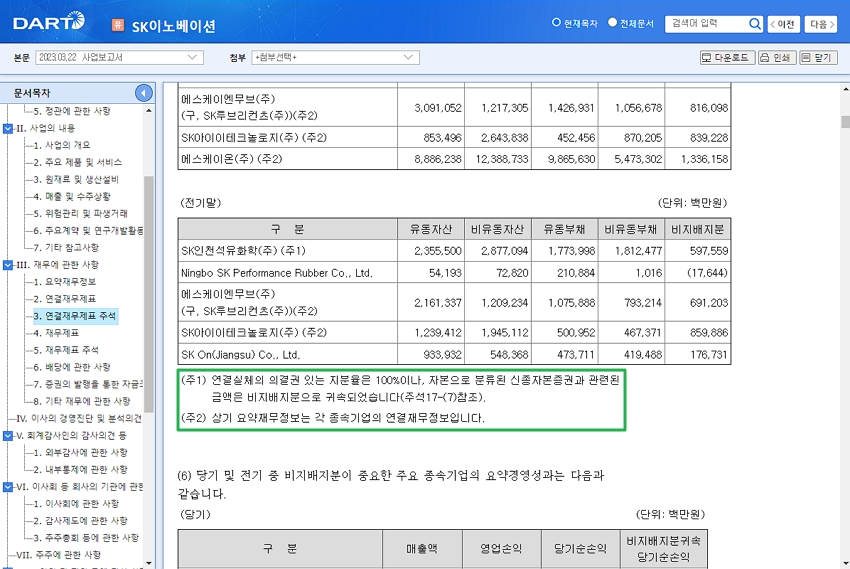850x569 pixels.
Task: Click the tree panel scroll-up arrow
Action: [x=149, y=111]
